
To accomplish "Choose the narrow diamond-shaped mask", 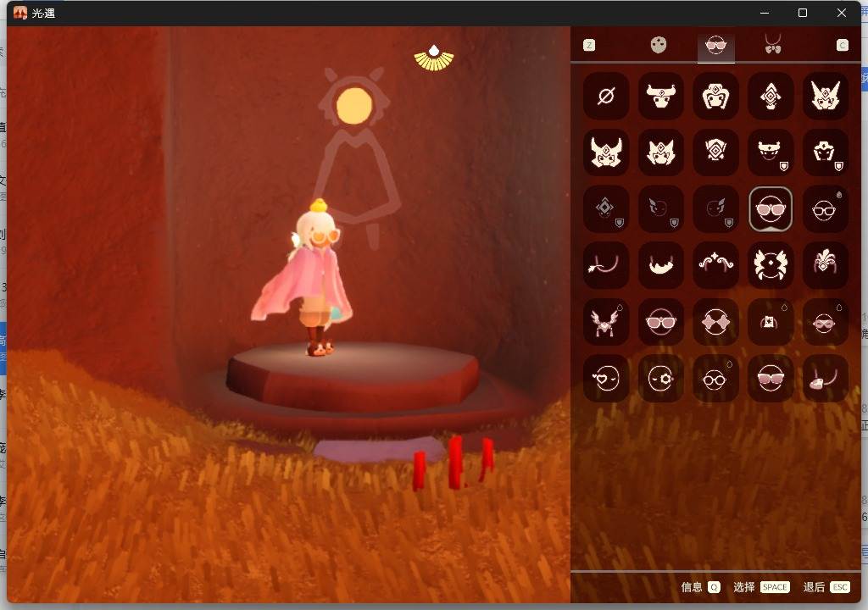I will point(771,96).
